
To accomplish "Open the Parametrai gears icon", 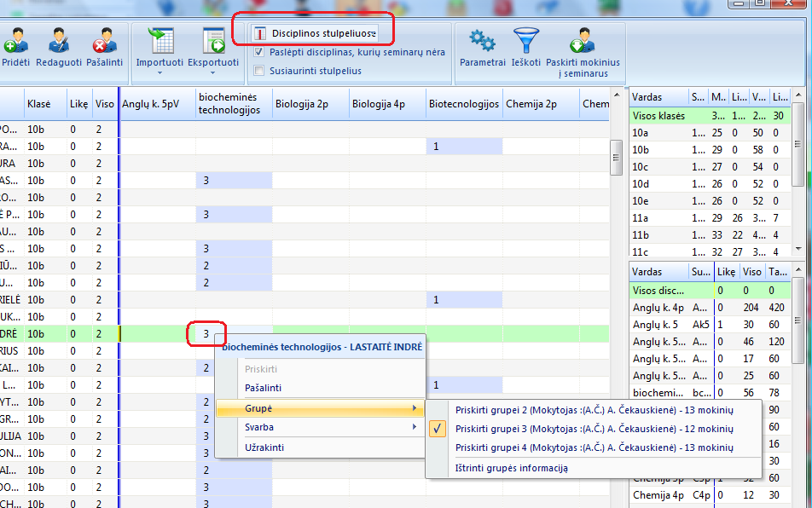I will tap(482, 41).
